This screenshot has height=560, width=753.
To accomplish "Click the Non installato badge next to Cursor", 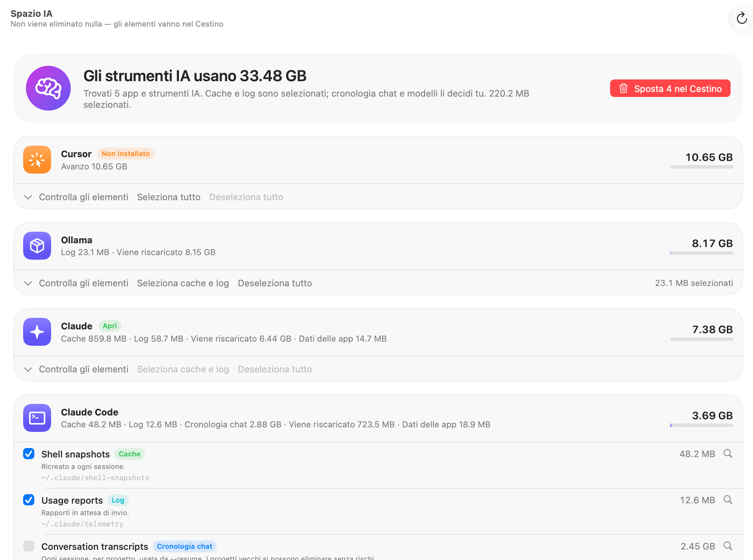I will pyautogui.click(x=126, y=154).
